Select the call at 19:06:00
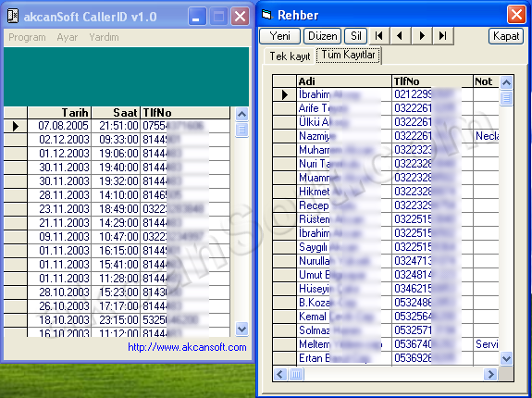Viewport: 532px width, 398px height. pyautogui.click(x=117, y=154)
